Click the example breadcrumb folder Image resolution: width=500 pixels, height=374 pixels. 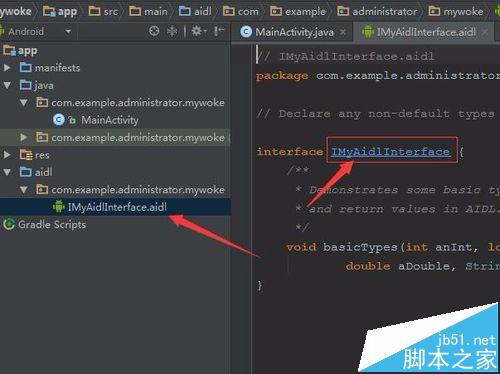click(x=298, y=12)
